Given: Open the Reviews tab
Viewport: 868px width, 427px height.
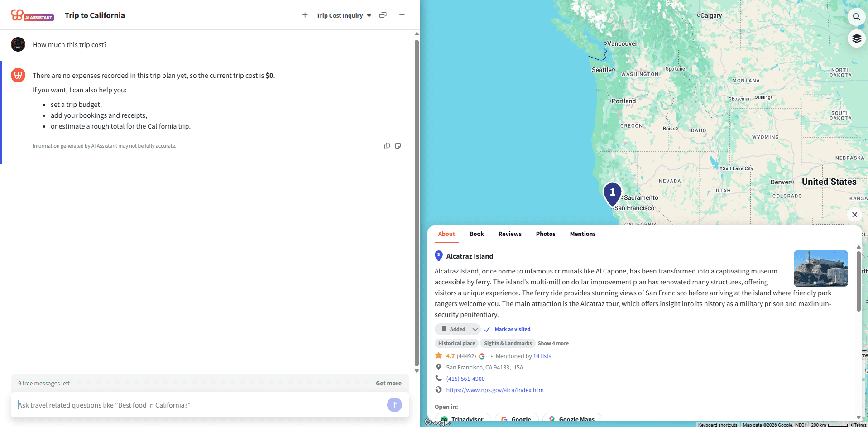Looking at the screenshot, I should tap(510, 234).
